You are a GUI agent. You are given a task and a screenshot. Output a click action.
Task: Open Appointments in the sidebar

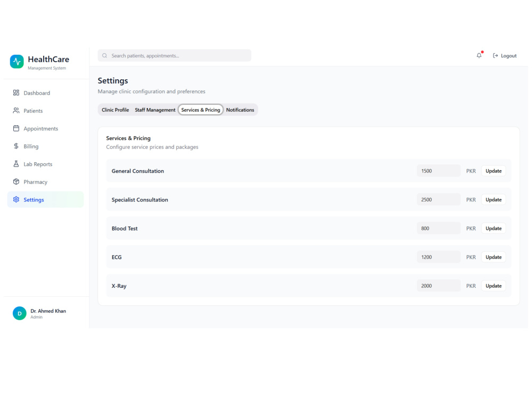click(45, 129)
